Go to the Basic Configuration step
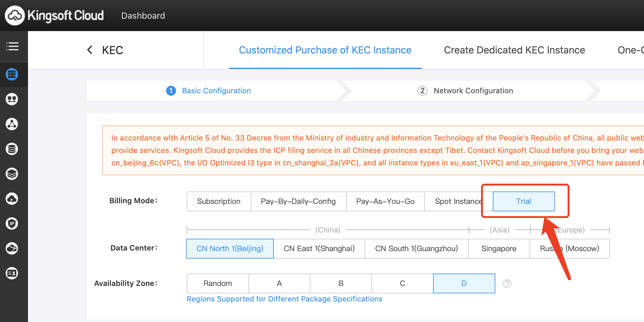The height and width of the screenshot is (322, 644). pyautogui.click(x=216, y=91)
